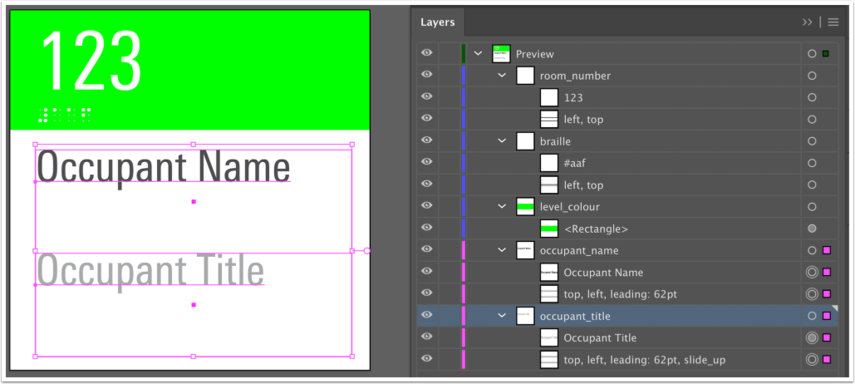The height and width of the screenshot is (384, 855).
Task: Click pink selection color square of occupant_name
Action: pos(827,250)
